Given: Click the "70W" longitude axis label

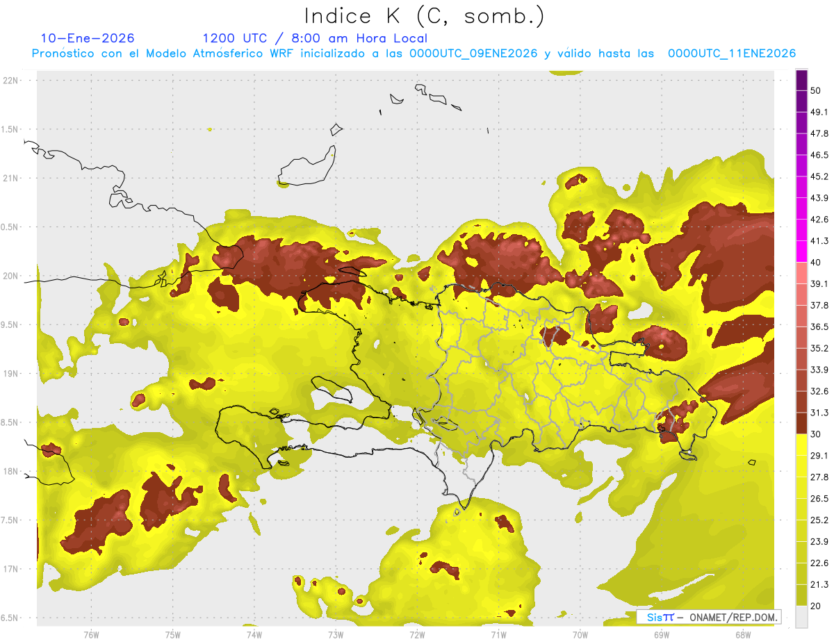Looking at the screenshot, I should 580,635.
